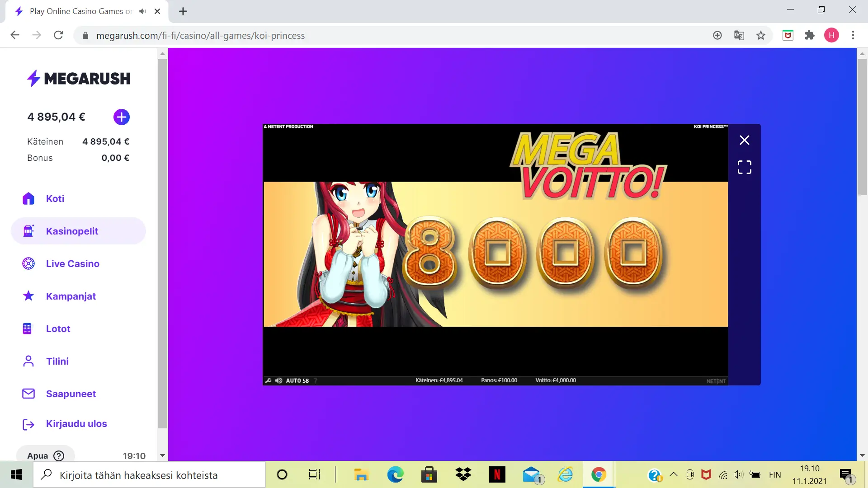This screenshot has height=488, width=868.
Task: Click Kirjaudu ulos to log out
Action: pos(76,424)
